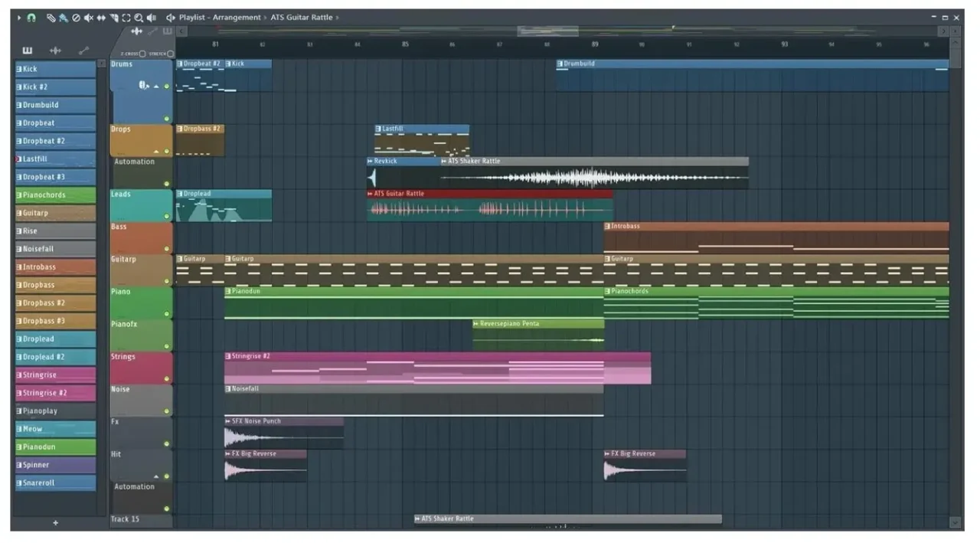
Task: Select the Zoom magnifier tool
Action: pyautogui.click(x=139, y=17)
